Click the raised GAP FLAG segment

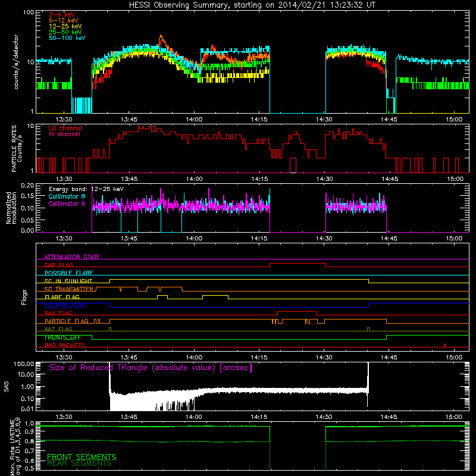tap(298, 264)
